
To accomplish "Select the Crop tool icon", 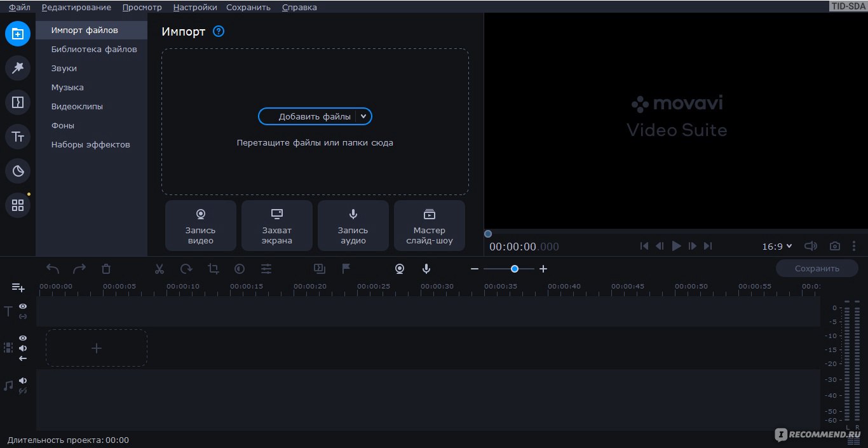I will tap(214, 269).
